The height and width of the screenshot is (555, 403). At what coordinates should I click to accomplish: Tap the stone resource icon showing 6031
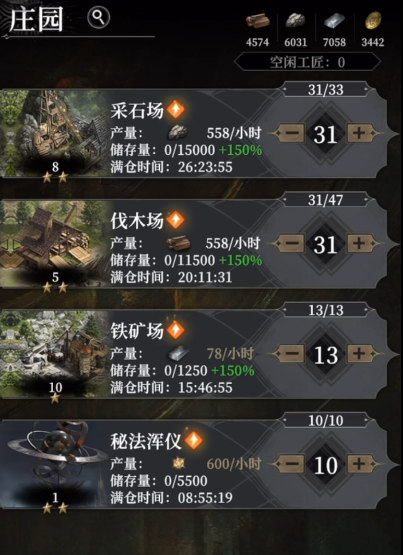tap(295, 21)
